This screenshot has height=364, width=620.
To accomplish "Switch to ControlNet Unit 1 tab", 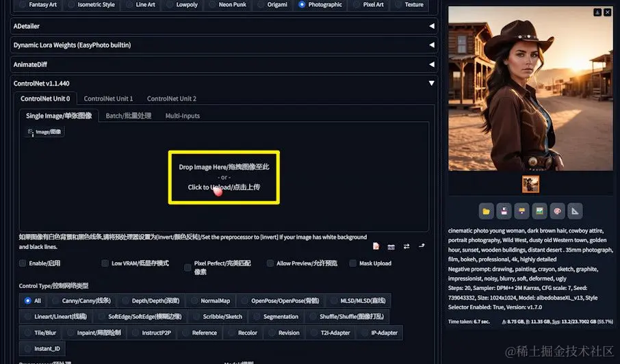I will pyautogui.click(x=108, y=99).
